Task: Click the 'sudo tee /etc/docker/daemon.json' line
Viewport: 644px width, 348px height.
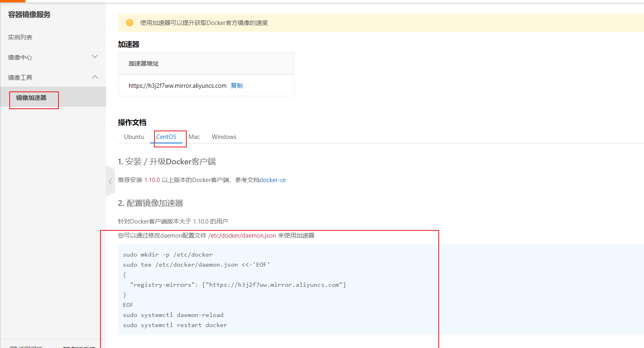Action: pos(196,265)
